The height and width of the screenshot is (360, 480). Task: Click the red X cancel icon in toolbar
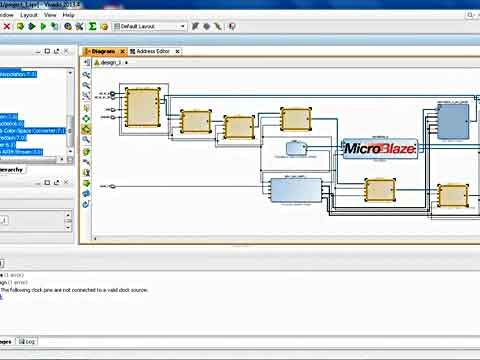[x=7, y=26]
